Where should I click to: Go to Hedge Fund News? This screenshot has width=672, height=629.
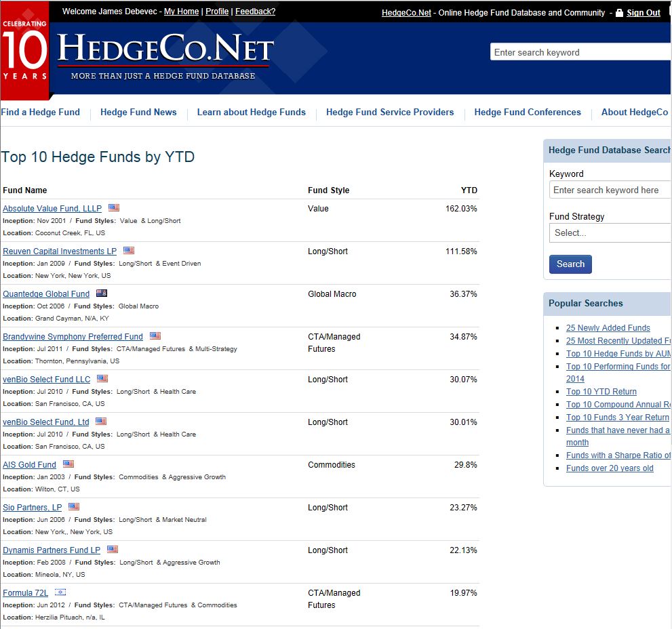point(138,113)
